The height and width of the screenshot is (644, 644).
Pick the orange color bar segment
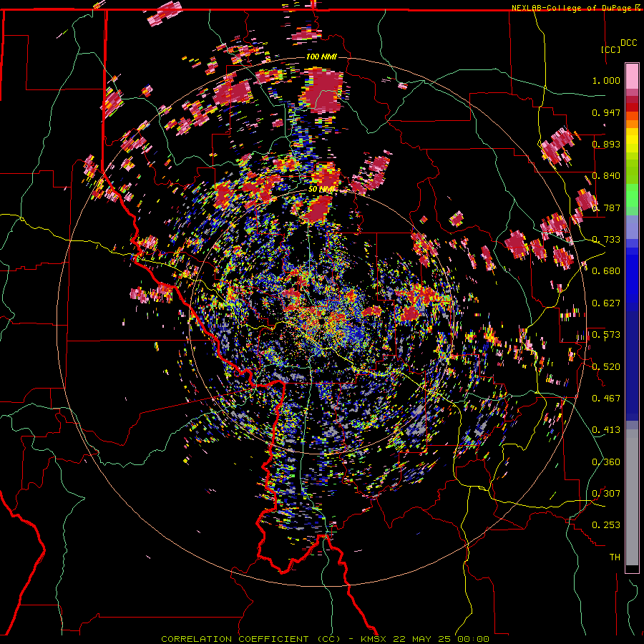(x=632, y=124)
